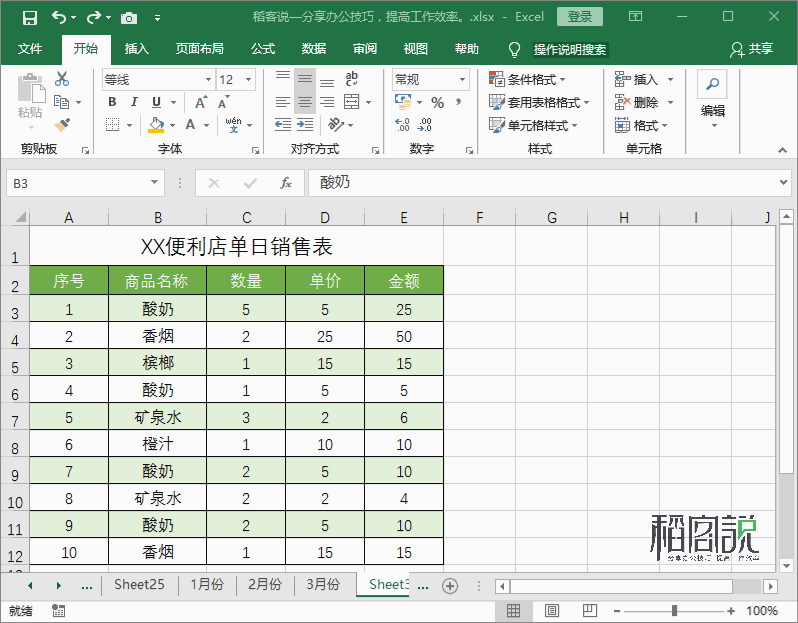Increase font size with the larger A
798x623 pixels.
click(x=202, y=102)
